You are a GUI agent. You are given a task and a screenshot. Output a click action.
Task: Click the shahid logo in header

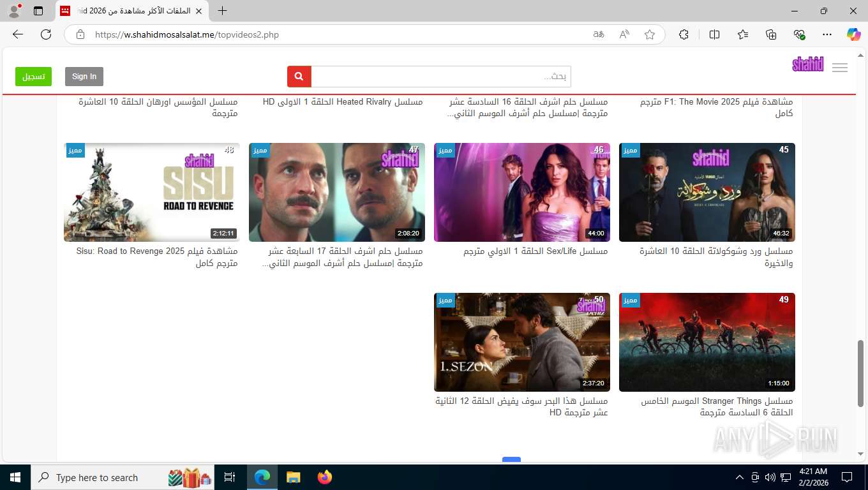pyautogui.click(x=808, y=64)
